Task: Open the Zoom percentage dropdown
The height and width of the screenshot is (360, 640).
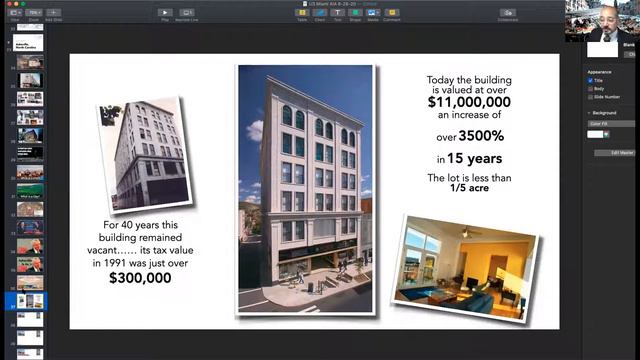Action: [33, 13]
